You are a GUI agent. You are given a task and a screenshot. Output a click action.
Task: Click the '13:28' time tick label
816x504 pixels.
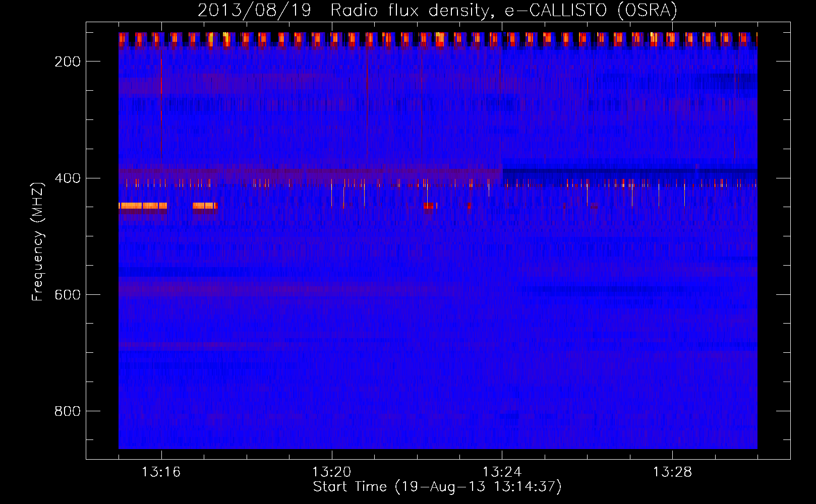point(673,472)
